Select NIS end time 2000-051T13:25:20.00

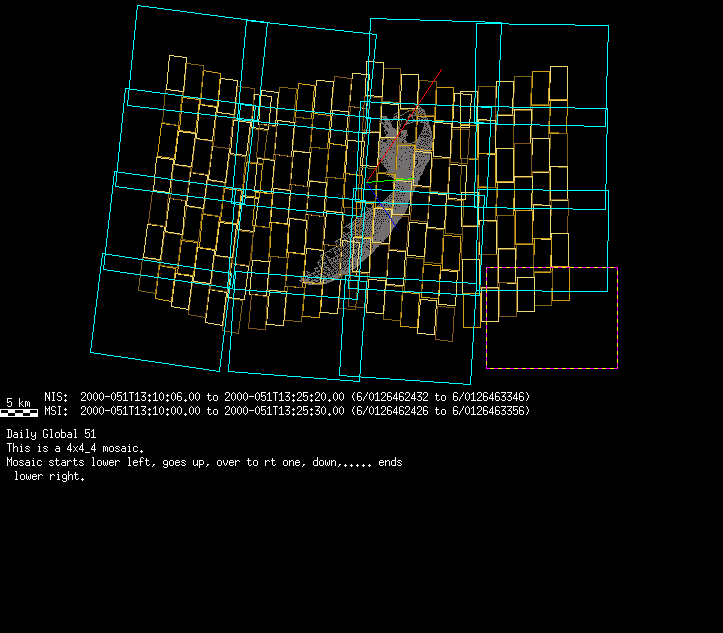pyautogui.click(x=285, y=397)
